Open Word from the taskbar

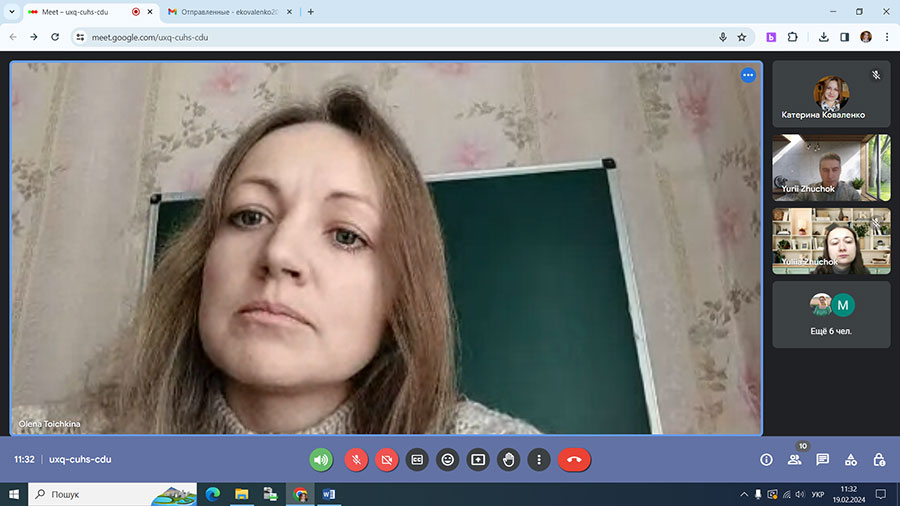coord(329,494)
